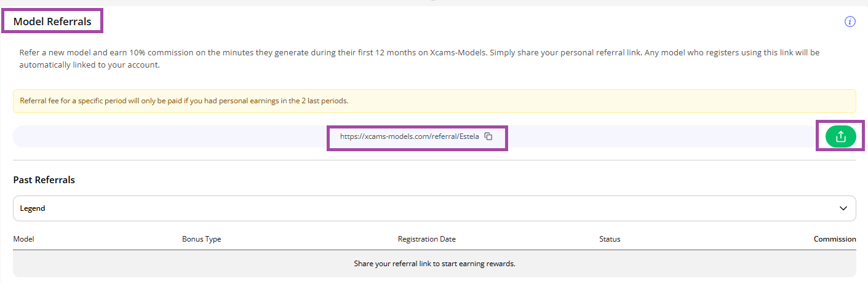868x284 pixels.
Task: Click the word Legend in the dropdown
Action: (33, 208)
